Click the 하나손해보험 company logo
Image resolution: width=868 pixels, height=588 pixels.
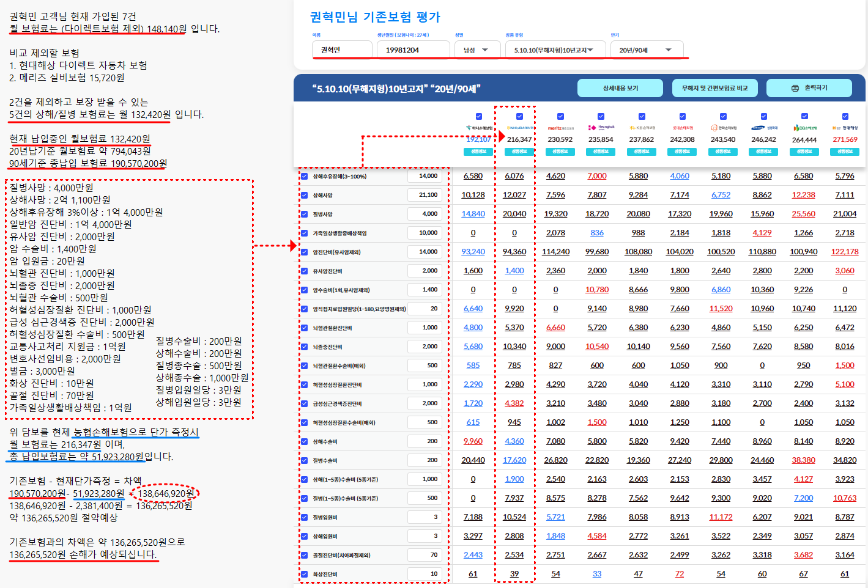click(x=479, y=128)
